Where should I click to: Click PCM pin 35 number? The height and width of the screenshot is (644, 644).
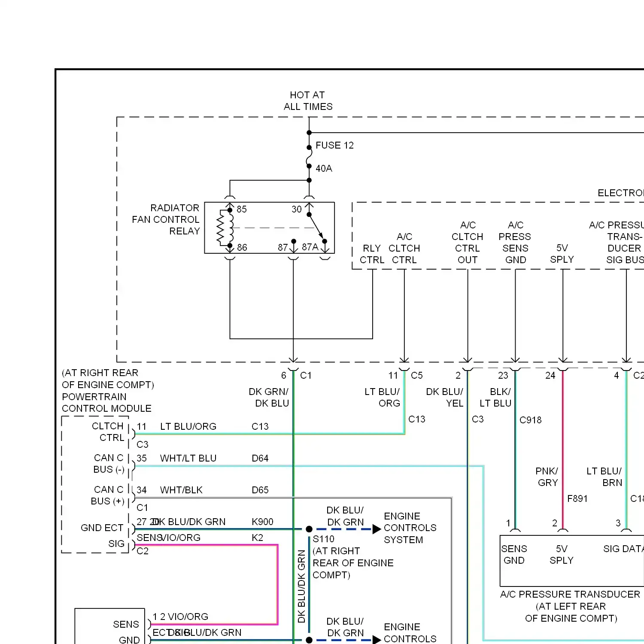point(142,458)
